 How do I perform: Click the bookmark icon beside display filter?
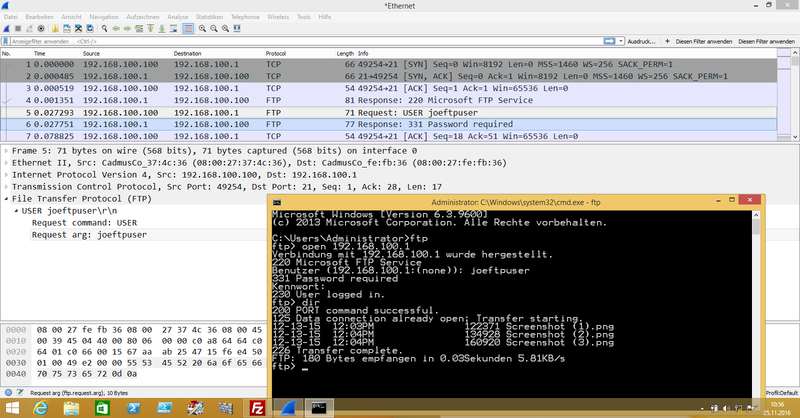(6, 42)
